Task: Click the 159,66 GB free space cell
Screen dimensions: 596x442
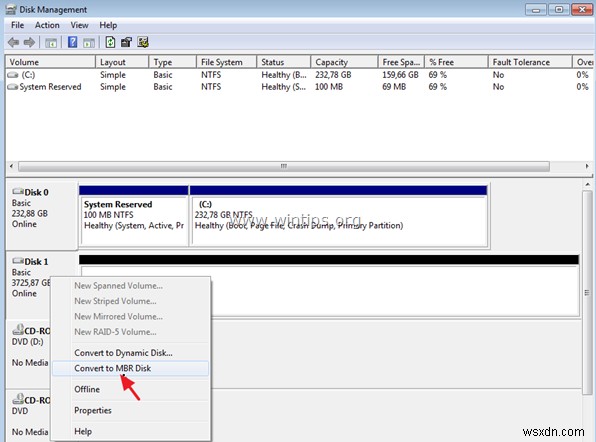Action: [400, 75]
